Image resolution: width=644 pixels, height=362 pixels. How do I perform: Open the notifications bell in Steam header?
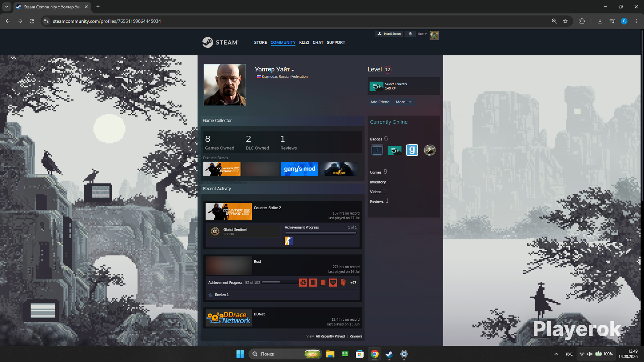410,34
